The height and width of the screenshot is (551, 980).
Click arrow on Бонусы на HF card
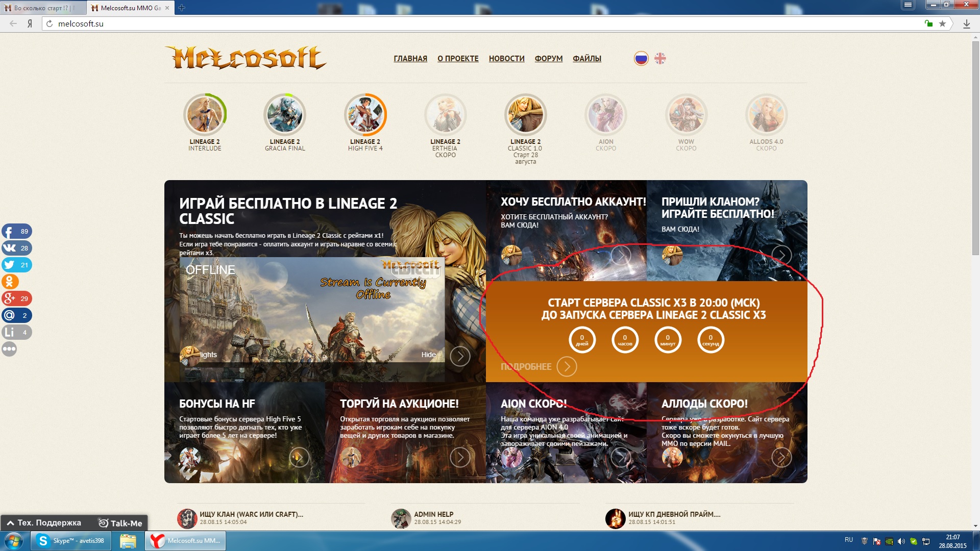pyautogui.click(x=299, y=457)
